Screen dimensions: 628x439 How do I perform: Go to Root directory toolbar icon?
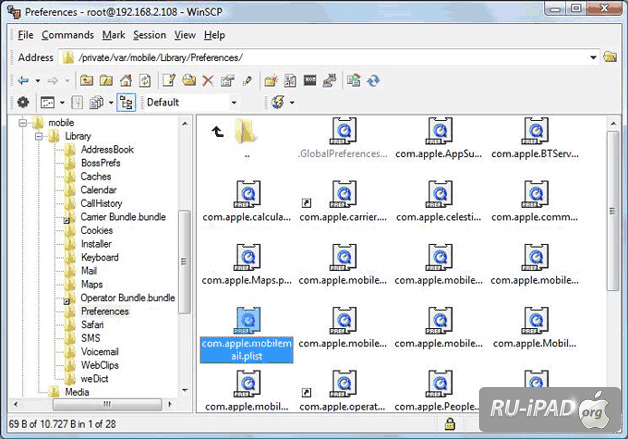pos(106,81)
